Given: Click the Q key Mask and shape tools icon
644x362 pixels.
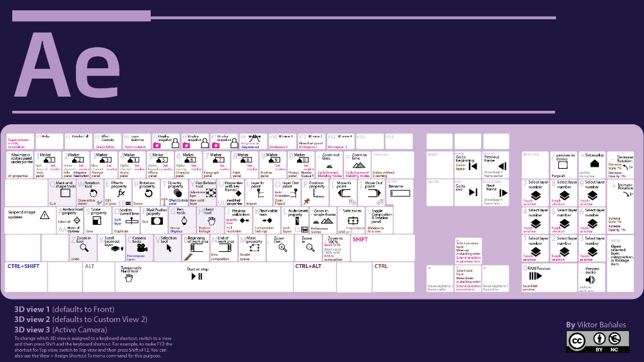Looking at the screenshot, I should (x=65, y=193).
